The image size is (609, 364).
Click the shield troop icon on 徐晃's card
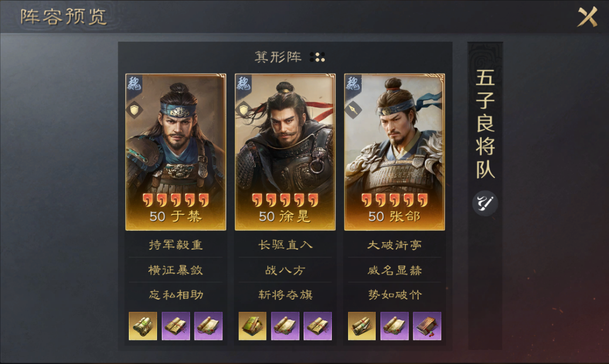point(244,110)
